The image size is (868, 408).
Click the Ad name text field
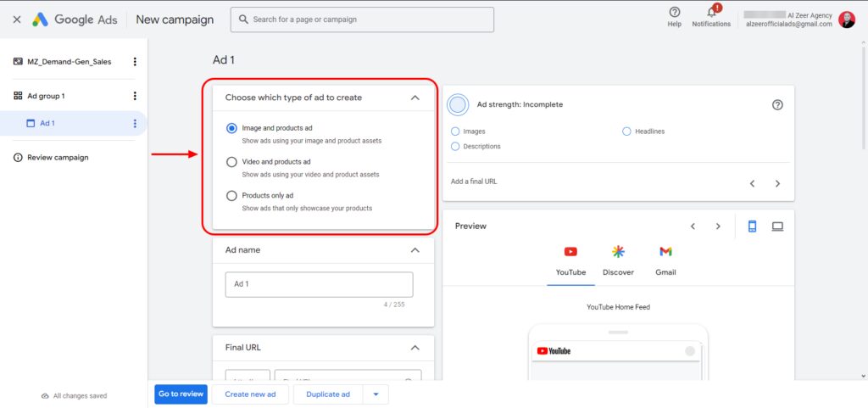319,284
